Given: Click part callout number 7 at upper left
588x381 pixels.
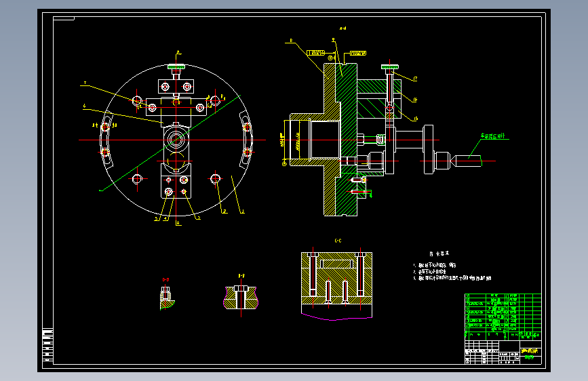Looking at the screenshot, I should point(85,83).
